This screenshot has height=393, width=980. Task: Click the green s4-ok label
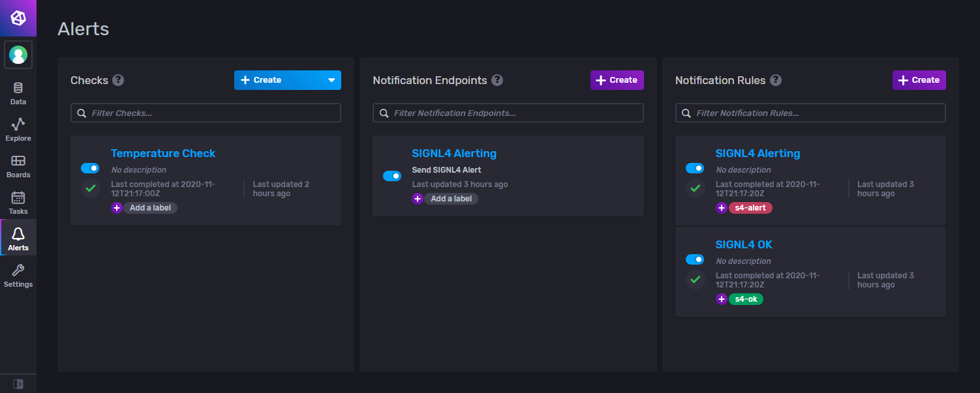coord(746,299)
